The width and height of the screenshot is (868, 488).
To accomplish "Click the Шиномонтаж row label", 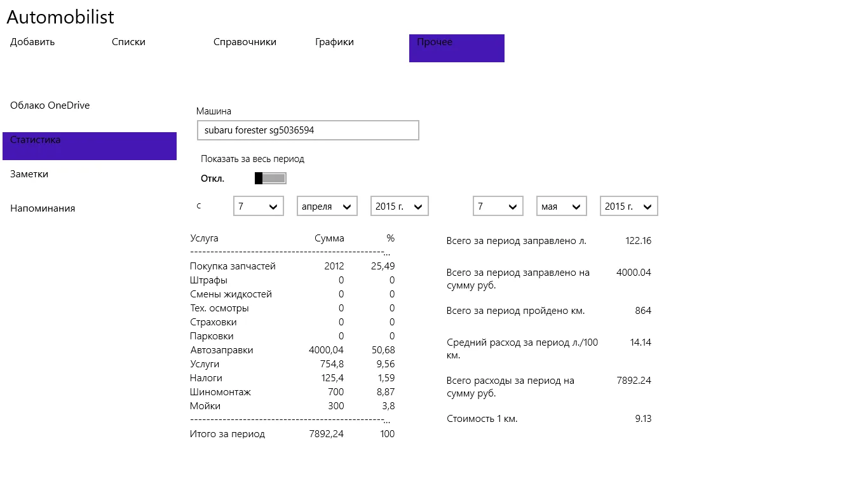I will click(x=220, y=392).
